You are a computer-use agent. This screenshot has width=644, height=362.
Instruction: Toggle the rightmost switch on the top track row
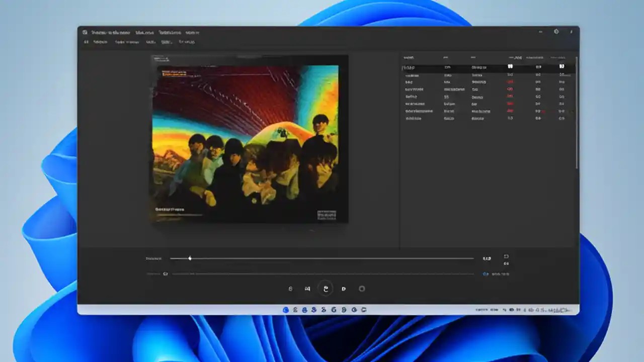tap(561, 66)
